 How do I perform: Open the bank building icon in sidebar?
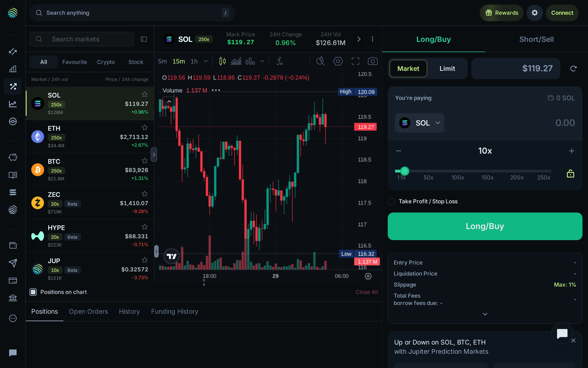pyautogui.click(x=13, y=298)
